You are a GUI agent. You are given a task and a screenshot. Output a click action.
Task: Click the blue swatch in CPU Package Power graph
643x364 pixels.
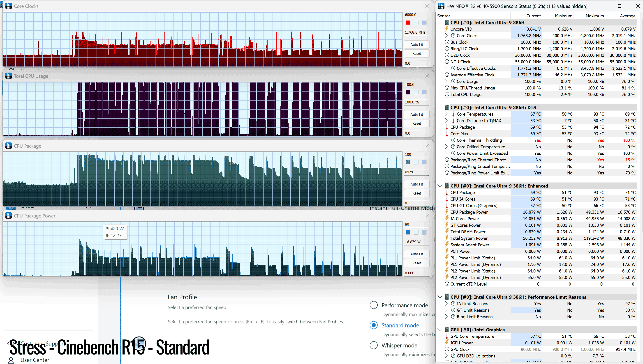tap(408, 232)
